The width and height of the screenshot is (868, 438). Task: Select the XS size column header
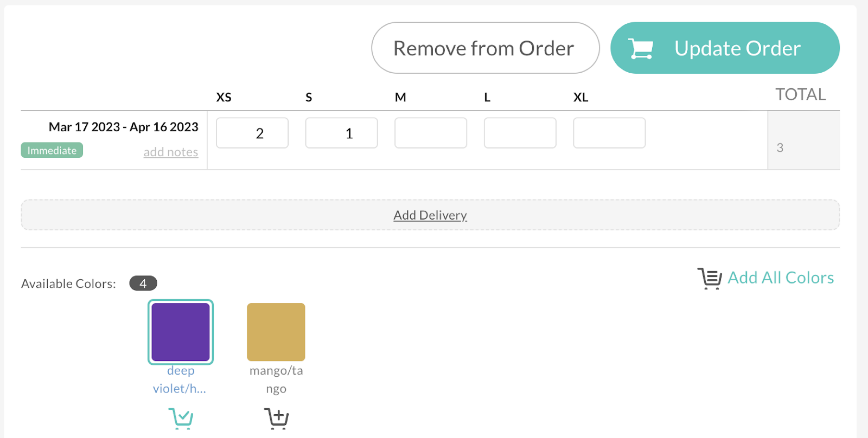coord(224,97)
